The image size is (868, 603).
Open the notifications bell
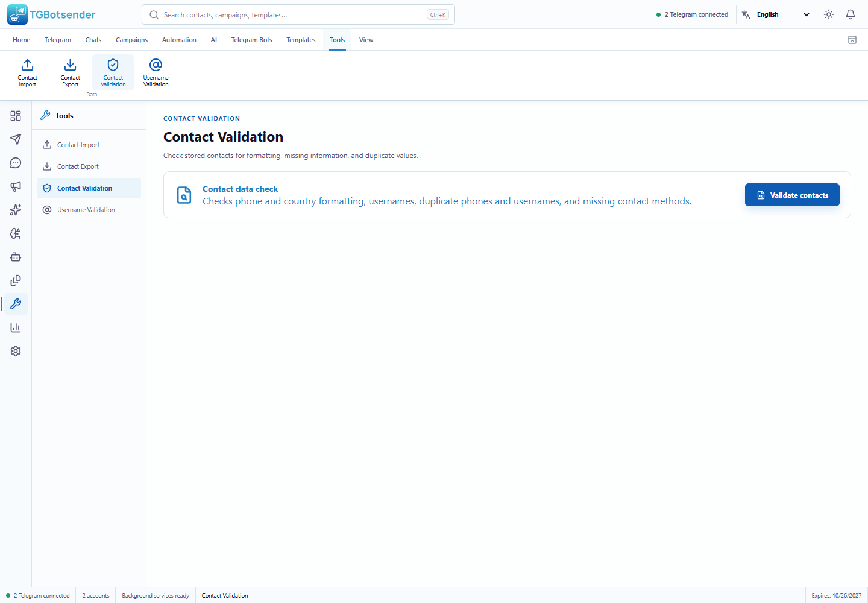[851, 14]
